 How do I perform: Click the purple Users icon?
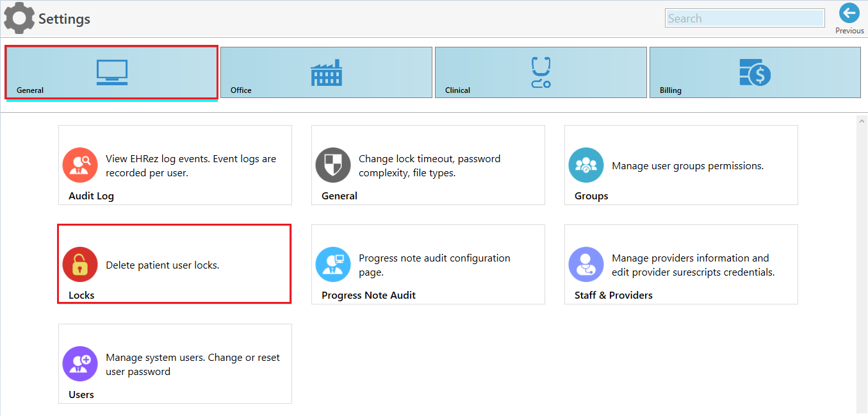click(x=80, y=364)
